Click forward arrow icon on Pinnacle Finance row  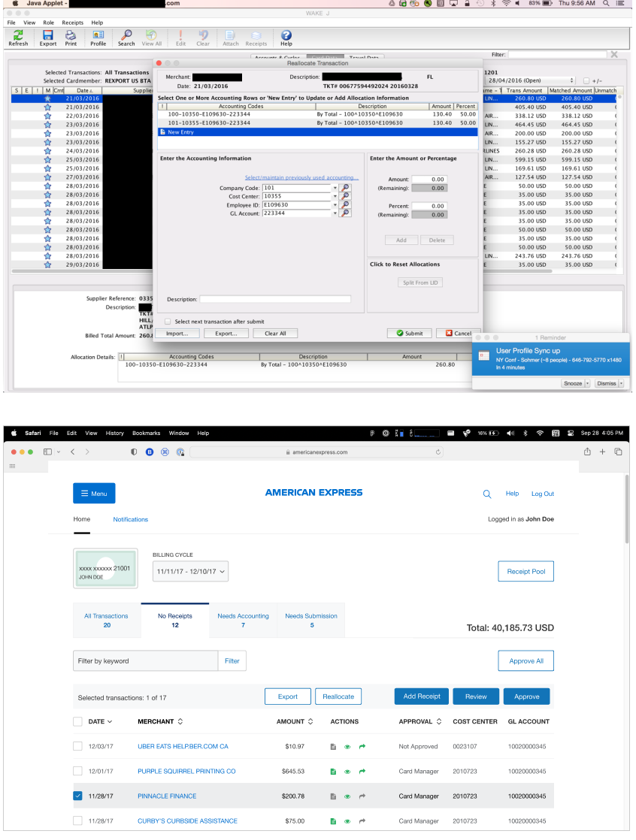coord(362,796)
